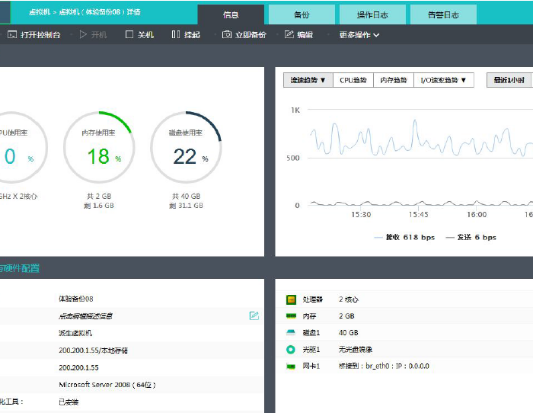Click the 派生虚拟机 value

click(x=75, y=333)
